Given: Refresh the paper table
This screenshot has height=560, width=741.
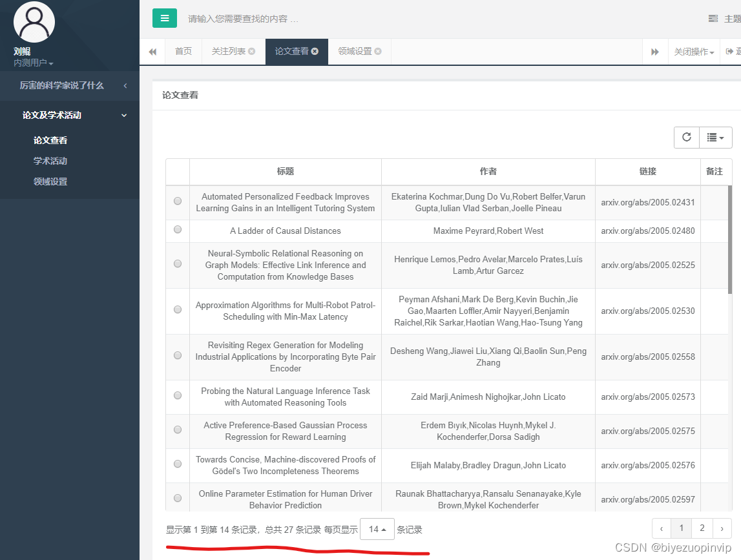Looking at the screenshot, I should click(687, 137).
